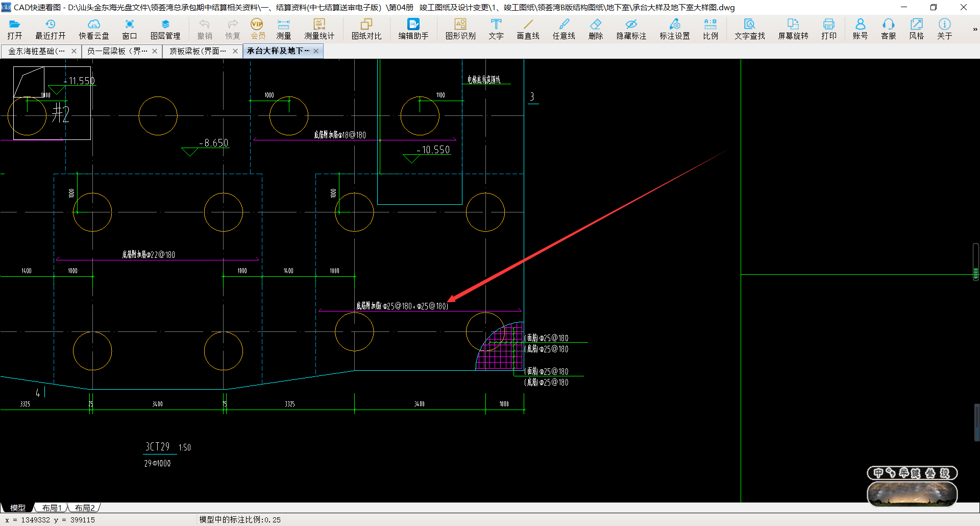980x526 pixels.
Task: Click the 窗口 window tool
Action: pos(130,29)
